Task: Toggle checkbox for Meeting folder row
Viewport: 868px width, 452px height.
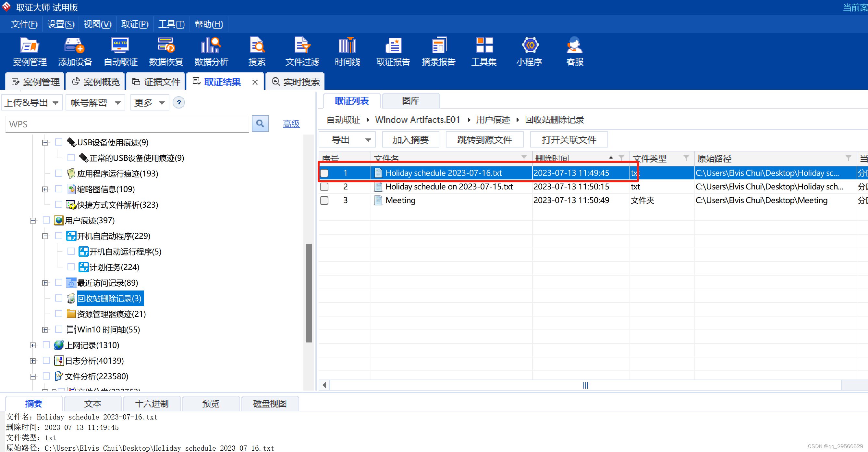Action: pyautogui.click(x=324, y=200)
